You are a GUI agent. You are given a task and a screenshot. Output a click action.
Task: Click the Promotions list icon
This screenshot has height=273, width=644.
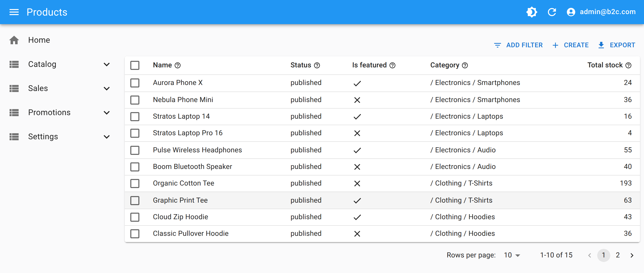click(14, 113)
